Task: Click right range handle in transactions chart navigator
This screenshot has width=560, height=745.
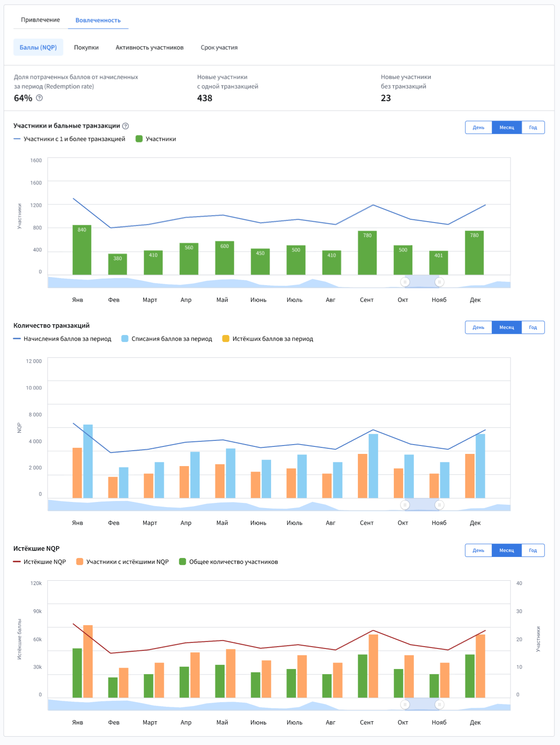Action: pos(439,505)
